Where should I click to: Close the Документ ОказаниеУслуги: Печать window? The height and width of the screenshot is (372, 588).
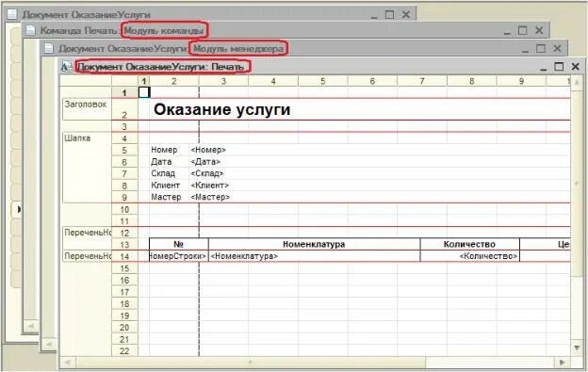pos(575,67)
